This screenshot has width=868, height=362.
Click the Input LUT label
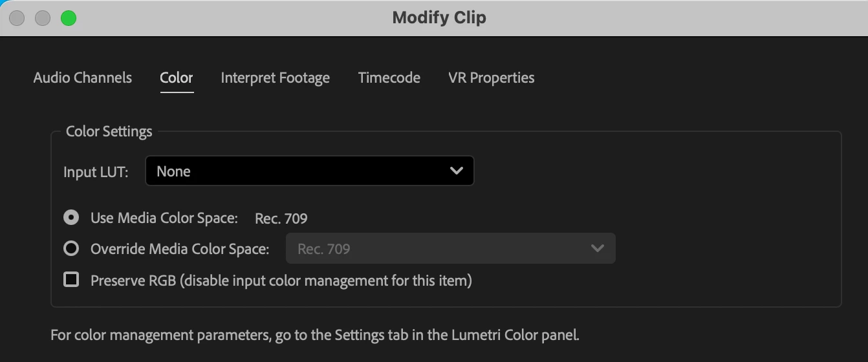[96, 172]
